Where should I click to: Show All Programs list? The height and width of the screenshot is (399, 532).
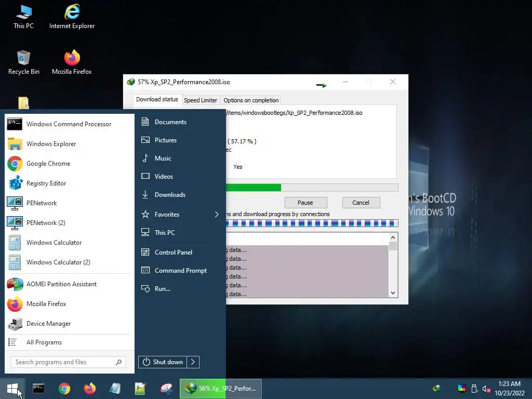[x=69, y=342]
